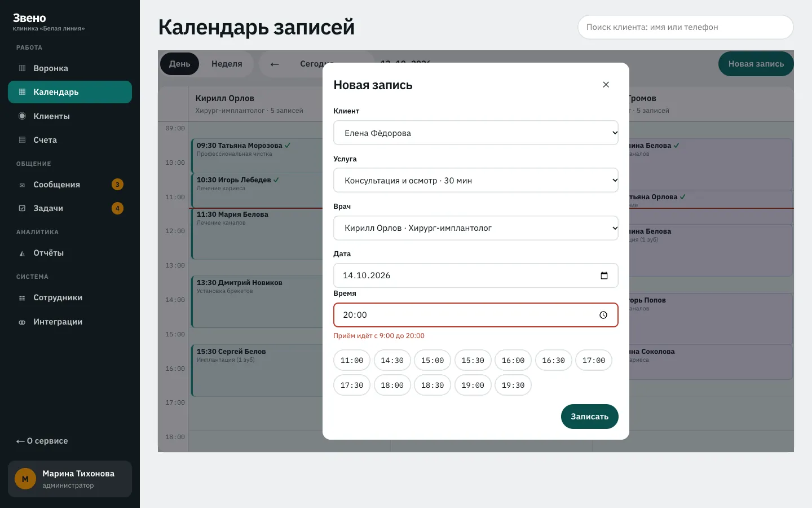Open the 15:30 Сергей Белов appointment
Screen dimensions: 812x508
coord(257,370)
